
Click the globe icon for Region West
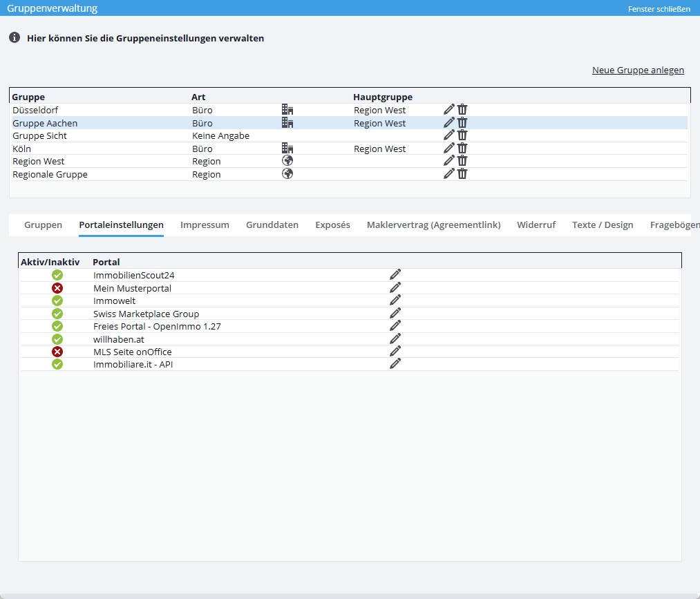click(x=287, y=161)
